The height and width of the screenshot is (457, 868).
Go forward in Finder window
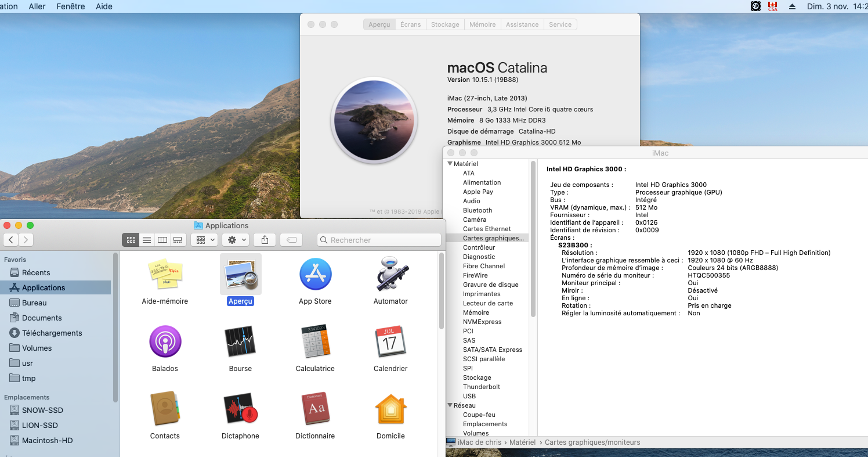coord(26,240)
